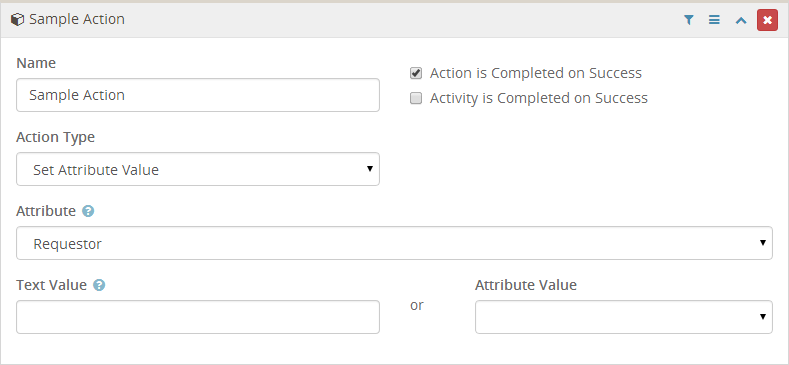Open the reorder bars icon in header
The image size is (789, 365).
(x=714, y=20)
